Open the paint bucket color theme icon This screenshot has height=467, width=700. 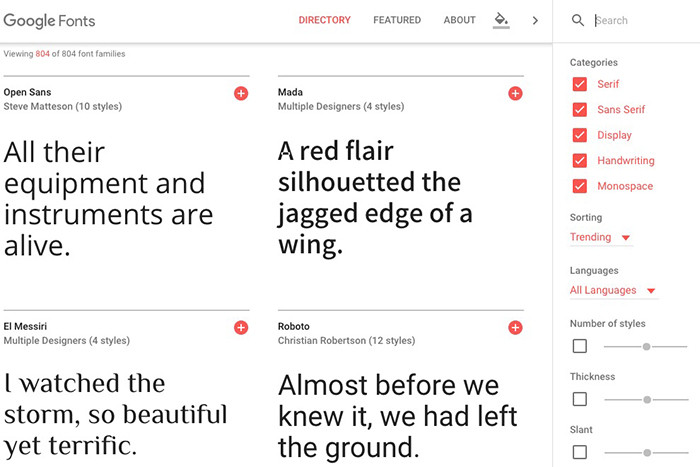(501, 20)
